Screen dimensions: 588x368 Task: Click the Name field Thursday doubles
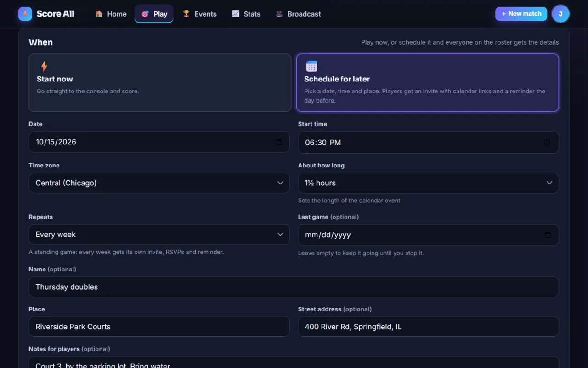coord(294,287)
